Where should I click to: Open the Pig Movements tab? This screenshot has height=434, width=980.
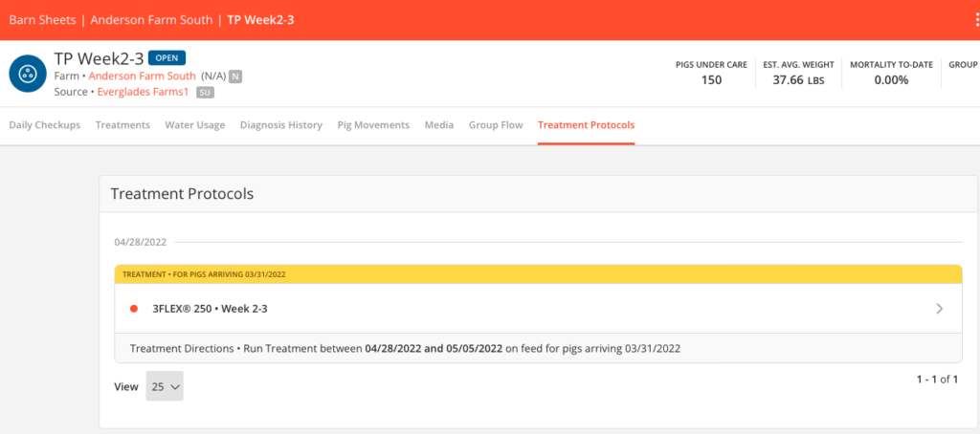pos(374,125)
